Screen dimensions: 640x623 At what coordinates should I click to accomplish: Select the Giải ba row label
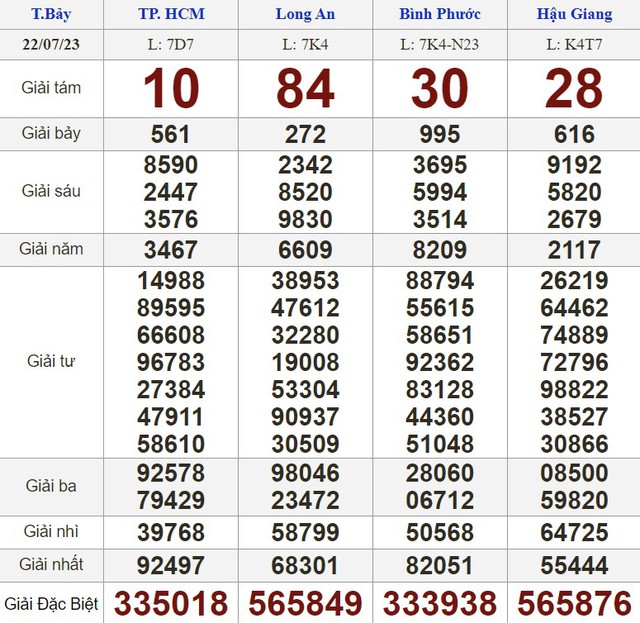pyautogui.click(x=51, y=486)
